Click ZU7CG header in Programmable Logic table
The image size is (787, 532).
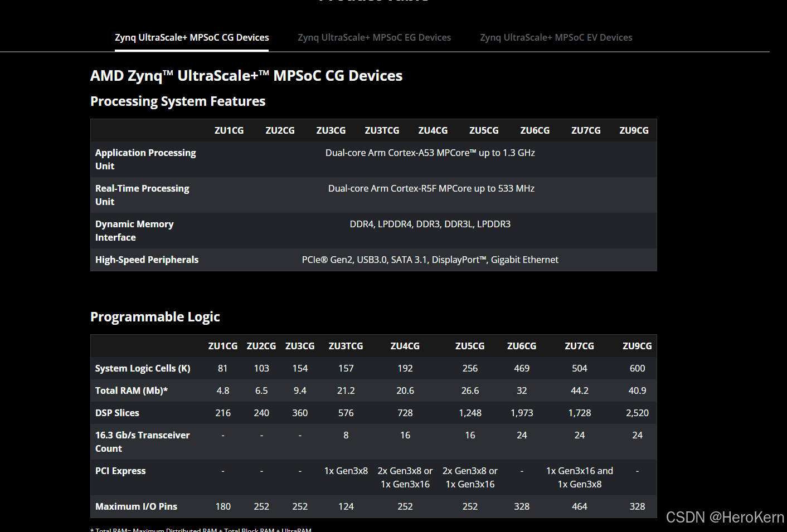coord(580,346)
